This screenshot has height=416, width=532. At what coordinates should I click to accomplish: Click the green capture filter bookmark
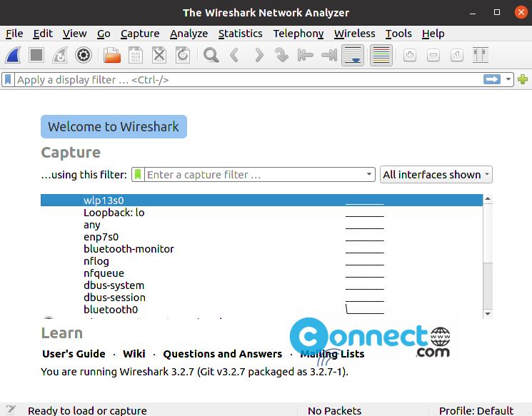coord(138,175)
